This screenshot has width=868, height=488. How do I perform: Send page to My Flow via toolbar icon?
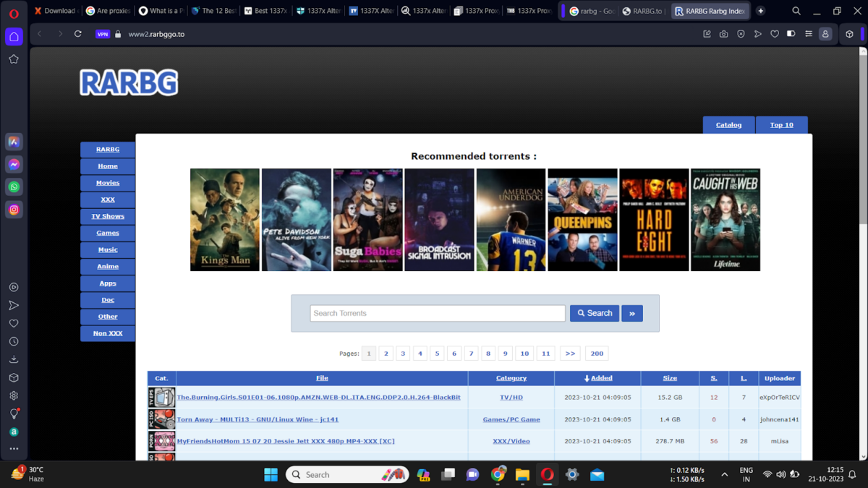point(757,33)
